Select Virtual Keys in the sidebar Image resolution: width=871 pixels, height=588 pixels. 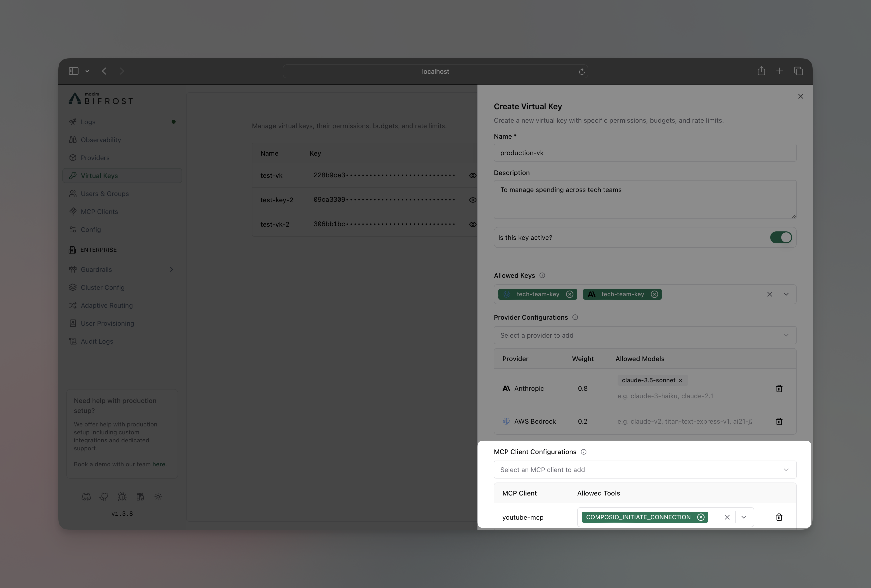pos(99,175)
